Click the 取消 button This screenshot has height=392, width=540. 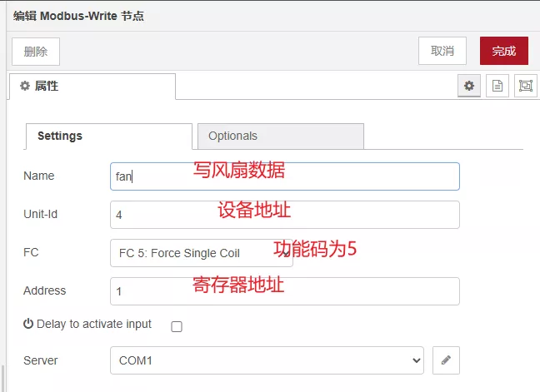442,51
